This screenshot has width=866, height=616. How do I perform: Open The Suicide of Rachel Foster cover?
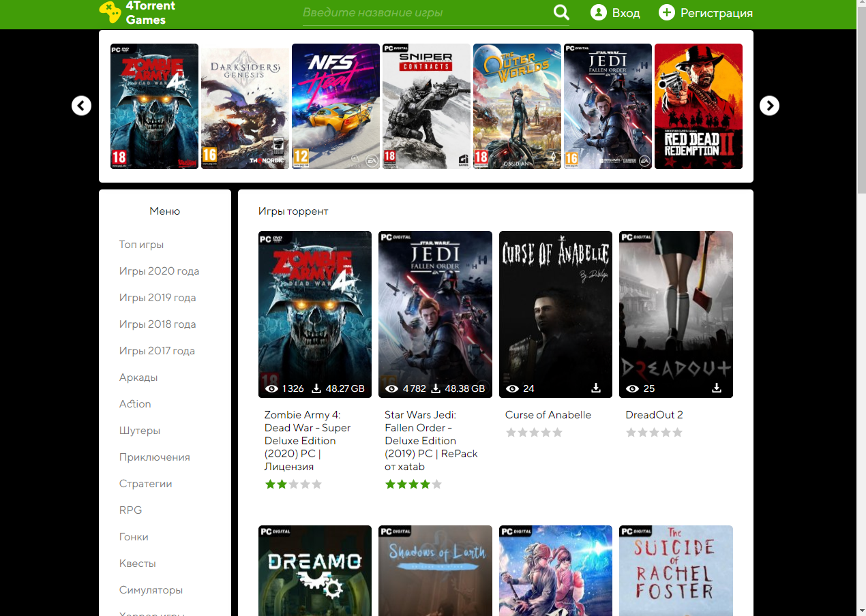click(676, 570)
